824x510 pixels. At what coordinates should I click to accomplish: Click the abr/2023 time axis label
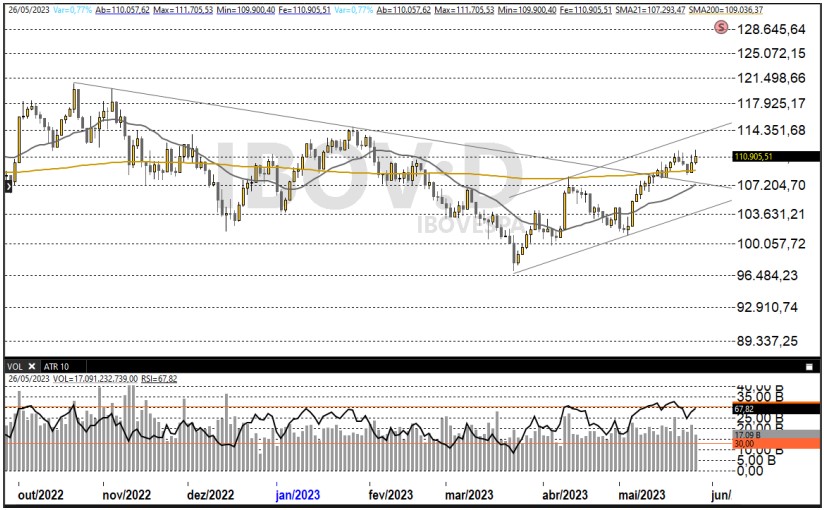coord(565,495)
